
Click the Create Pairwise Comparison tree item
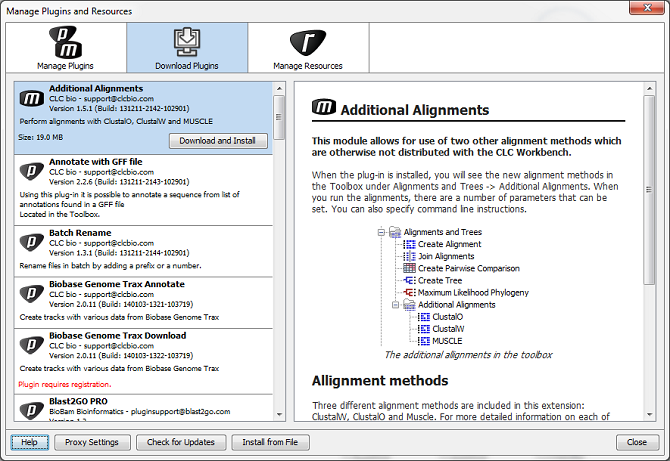pyautogui.click(x=468, y=268)
